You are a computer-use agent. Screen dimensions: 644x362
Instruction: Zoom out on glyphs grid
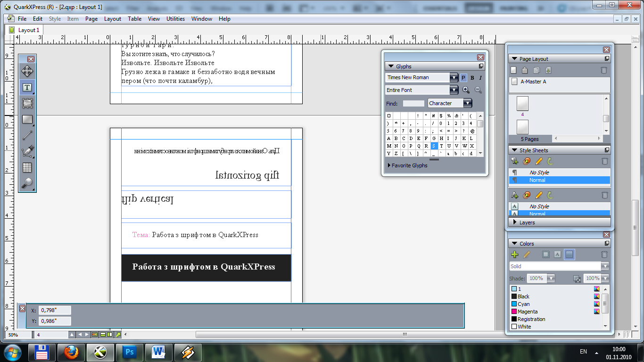pyautogui.click(x=478, y=90)
